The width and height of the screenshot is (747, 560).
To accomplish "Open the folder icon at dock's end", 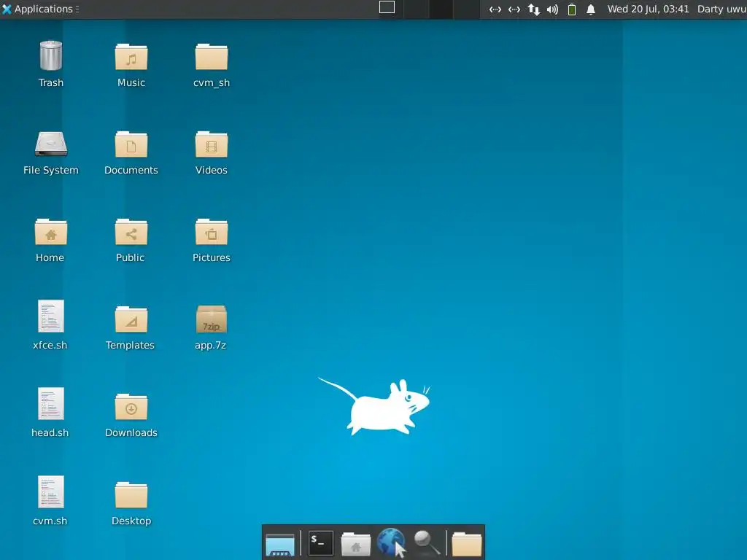I will click(x=467, y=544).
